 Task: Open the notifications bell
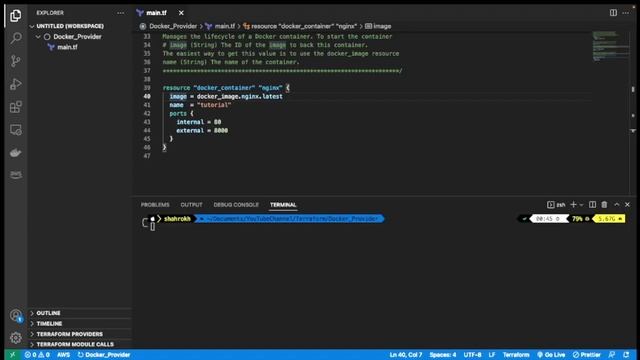pos(626,355)
